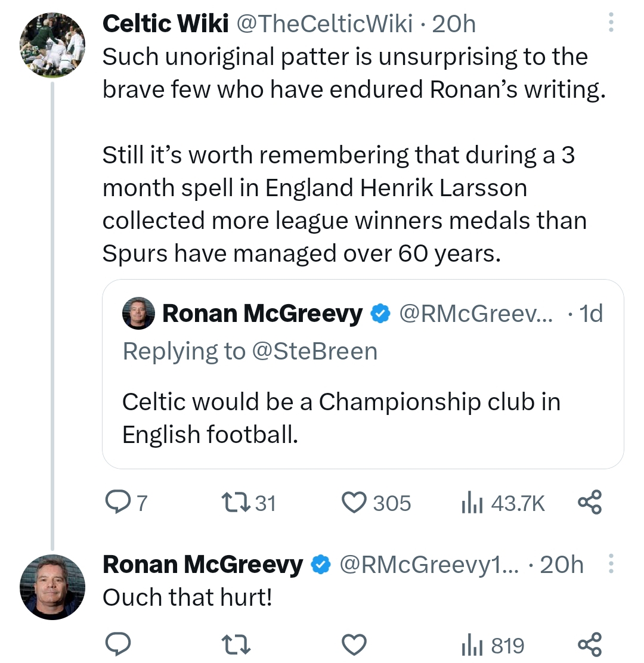The width and height of the screenshot is (644, 663).
Task: Share the Celtic Wiki tweet
Action: tap(590, 503)
